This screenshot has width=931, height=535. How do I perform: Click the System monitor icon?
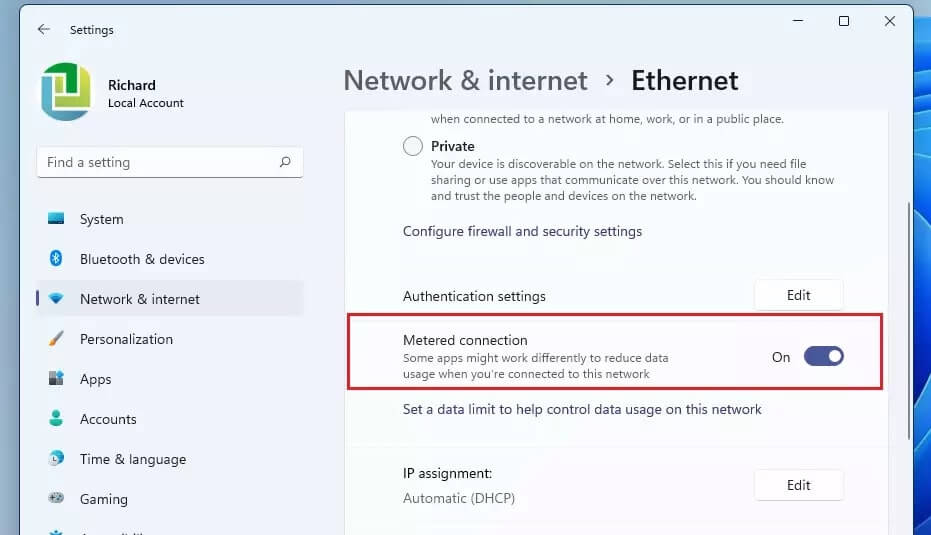click(x=56, y=219)
